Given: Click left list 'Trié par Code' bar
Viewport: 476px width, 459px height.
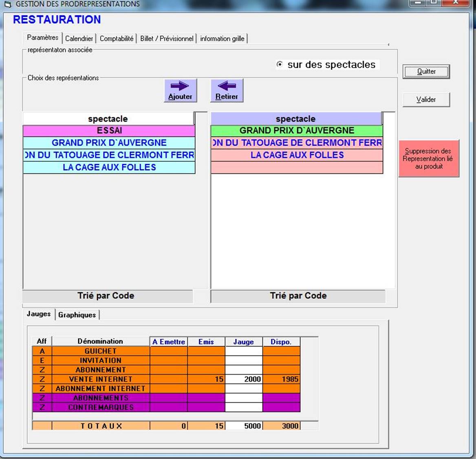Looking at the screenshot, I should [x=108, y=296].
